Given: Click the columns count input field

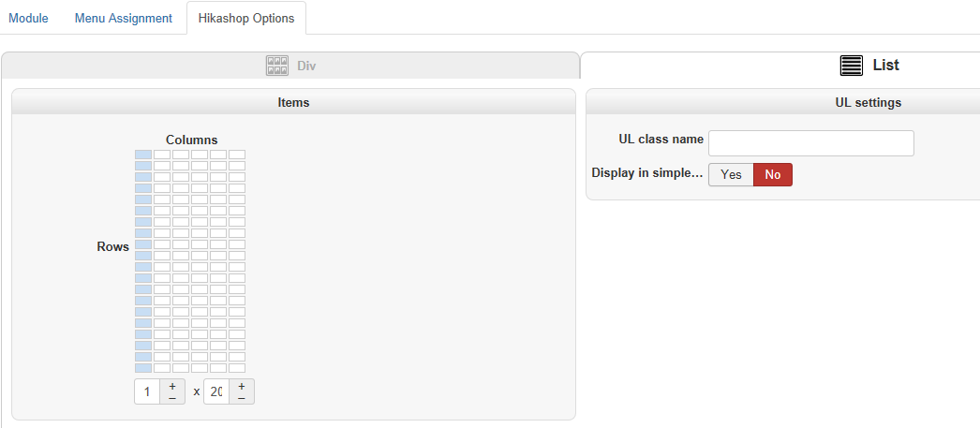Looking at the screenshot, I should click(x=147, y=391).
